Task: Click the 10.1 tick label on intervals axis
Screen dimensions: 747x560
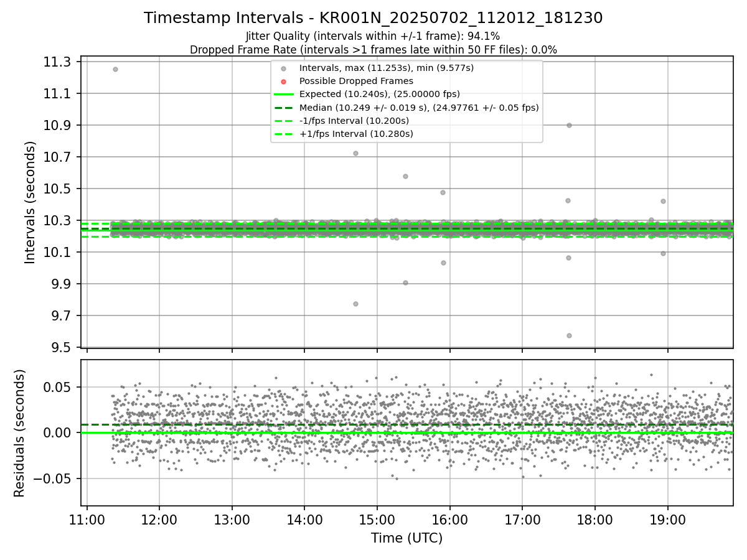Action: point(57,253)
